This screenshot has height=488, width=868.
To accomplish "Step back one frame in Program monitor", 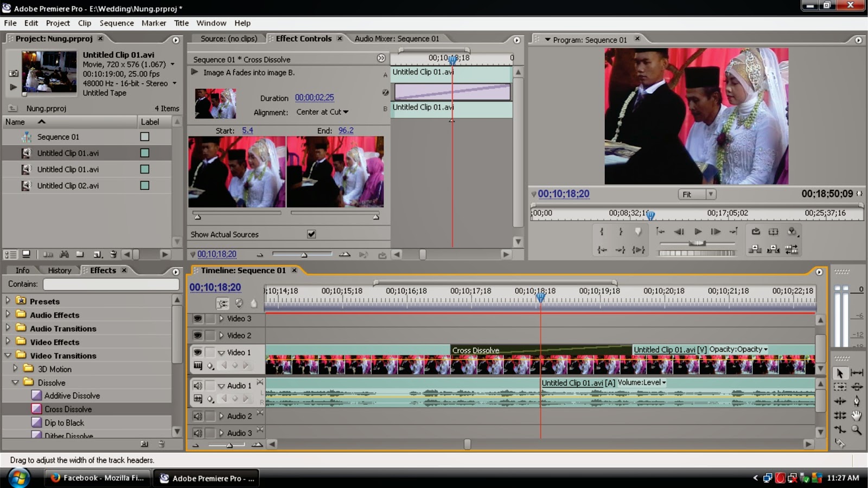I will [x=679, y=232].
